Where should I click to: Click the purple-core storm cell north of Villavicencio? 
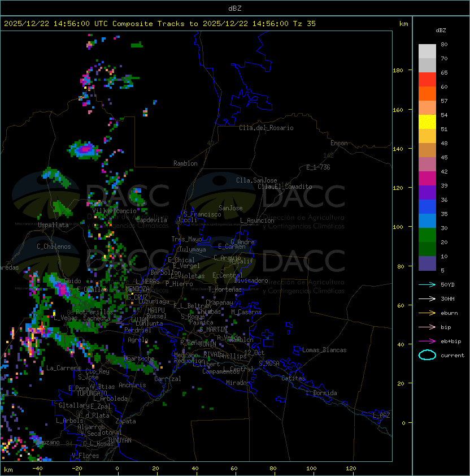tap(85, 150)
